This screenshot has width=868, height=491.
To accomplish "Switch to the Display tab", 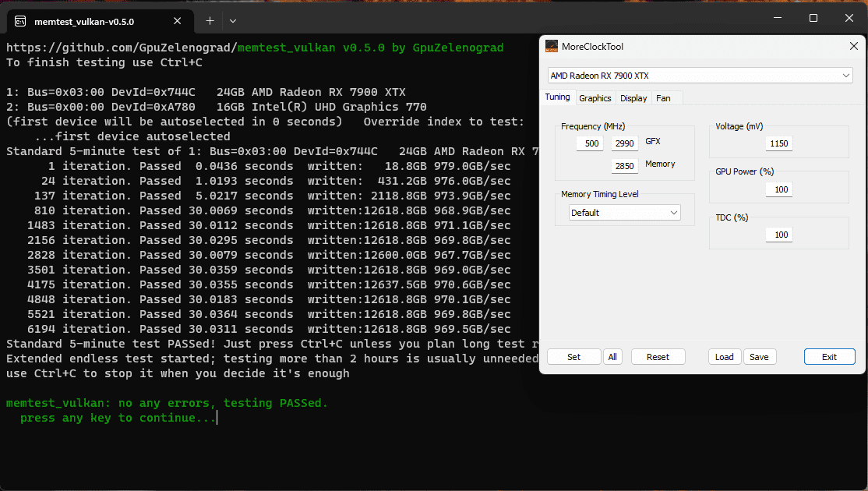I will click(633, 98).
